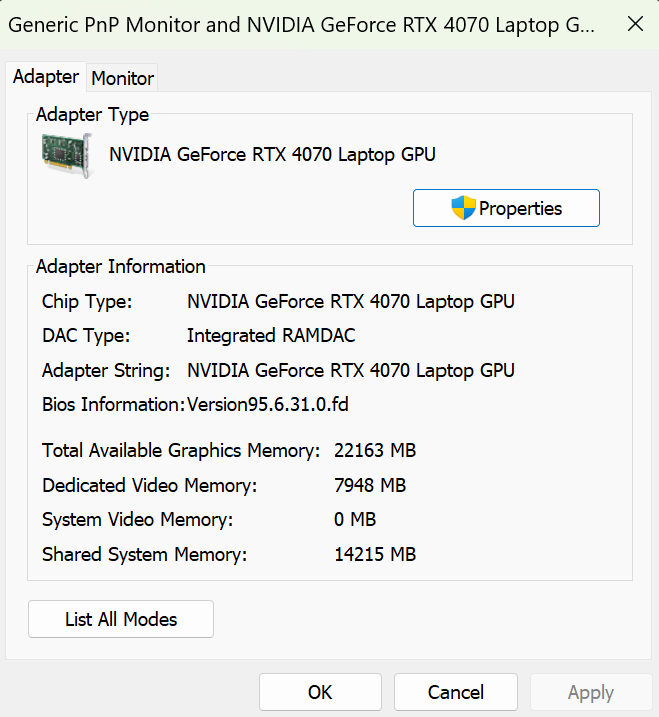Click the Apply button
This screenshot has height=717, width=659.
point(590,692)
